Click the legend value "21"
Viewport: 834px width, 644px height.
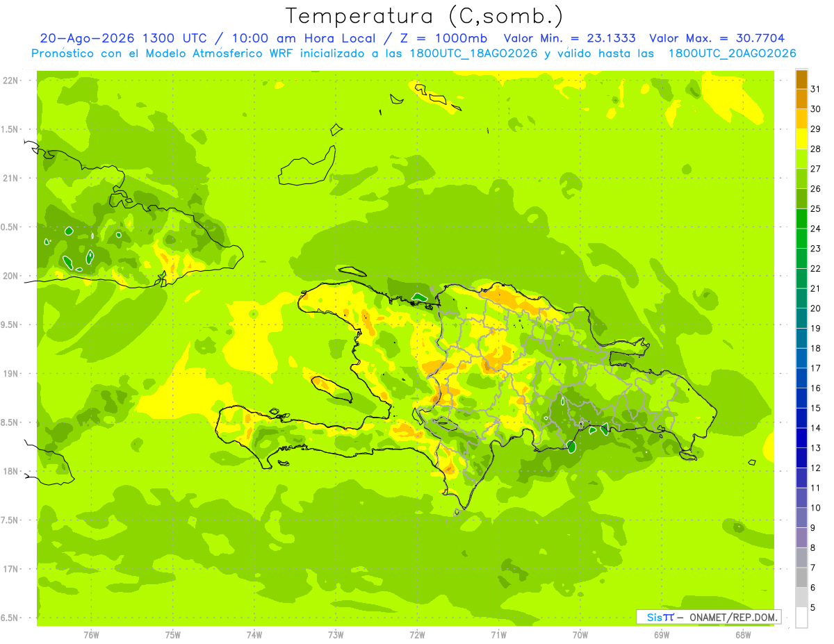pyautogui.click(x=816, y=288)
